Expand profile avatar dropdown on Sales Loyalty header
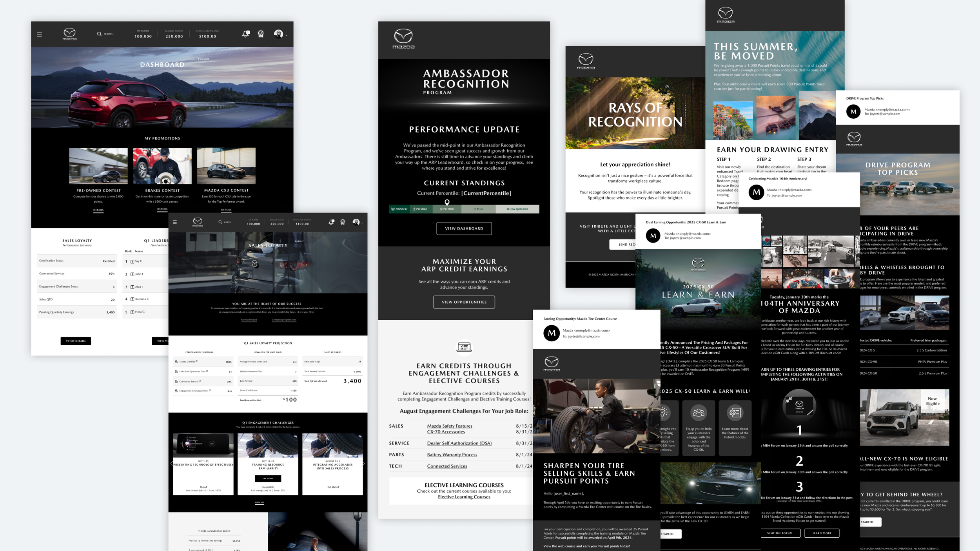980x551 pixels. (x=357, y=222)
